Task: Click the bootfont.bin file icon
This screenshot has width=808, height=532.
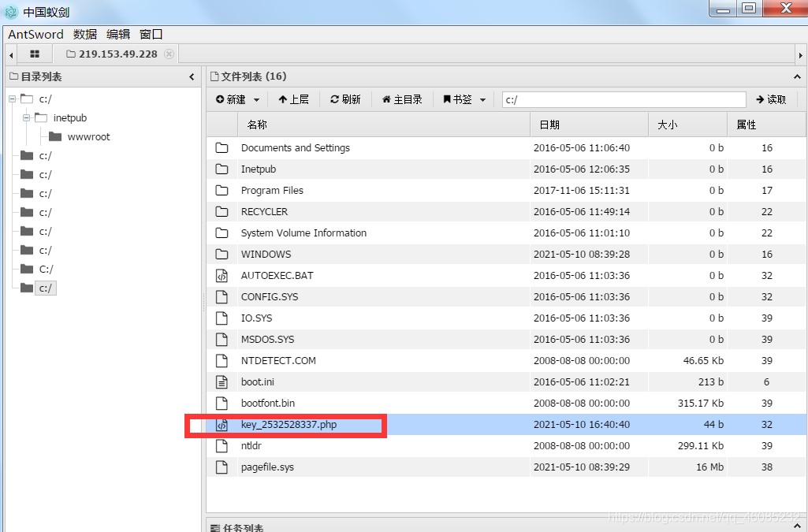Action: (222, 404)
